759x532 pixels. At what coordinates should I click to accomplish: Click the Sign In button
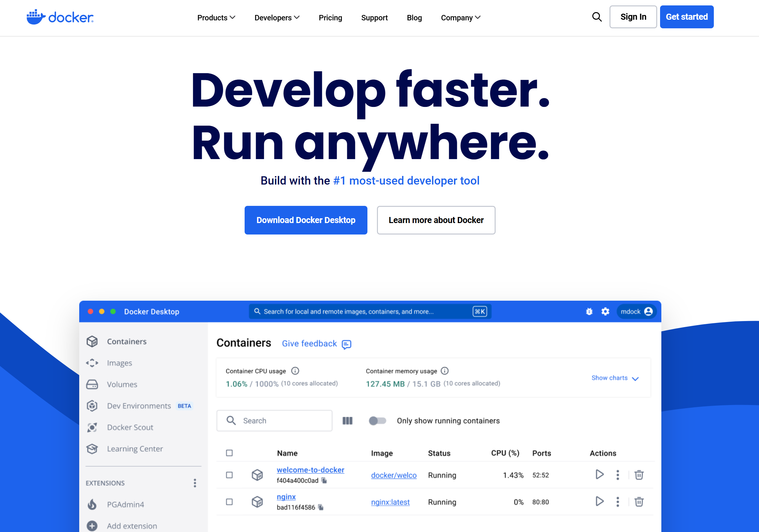(x=633, y=17)
